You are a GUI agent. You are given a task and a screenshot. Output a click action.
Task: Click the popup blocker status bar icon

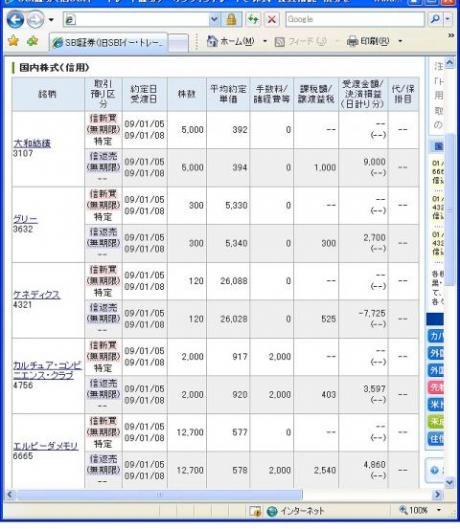click(x=255, y=511)
